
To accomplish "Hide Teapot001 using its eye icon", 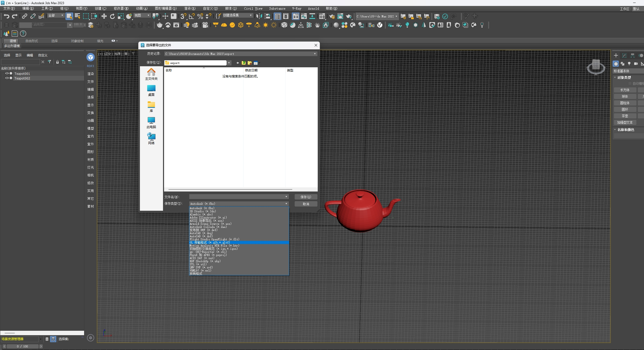I will pos(7,74).
